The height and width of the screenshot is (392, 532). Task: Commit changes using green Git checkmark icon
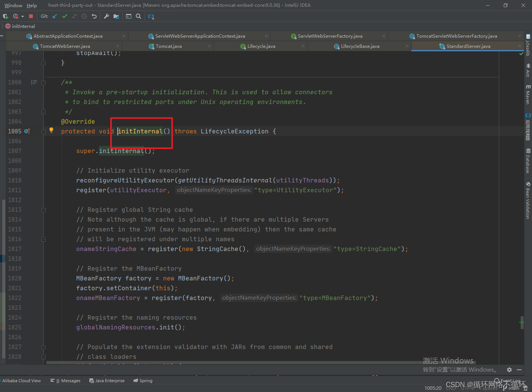[64, 16]
